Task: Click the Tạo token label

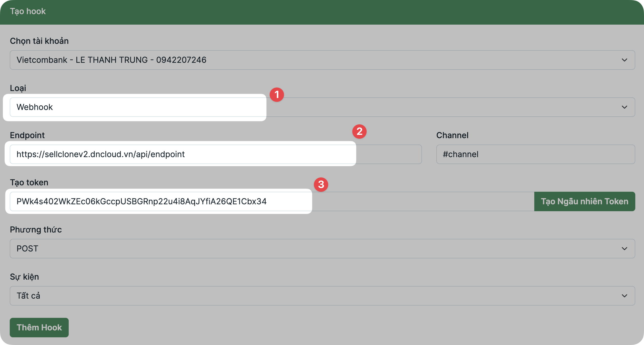Action: coord(29,182)
